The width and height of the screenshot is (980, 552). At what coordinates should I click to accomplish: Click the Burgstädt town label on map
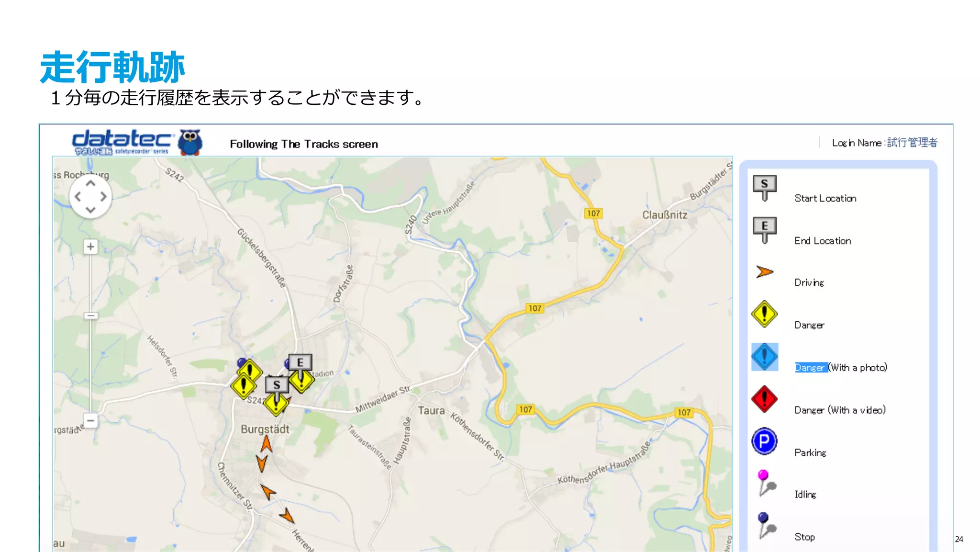265,429
